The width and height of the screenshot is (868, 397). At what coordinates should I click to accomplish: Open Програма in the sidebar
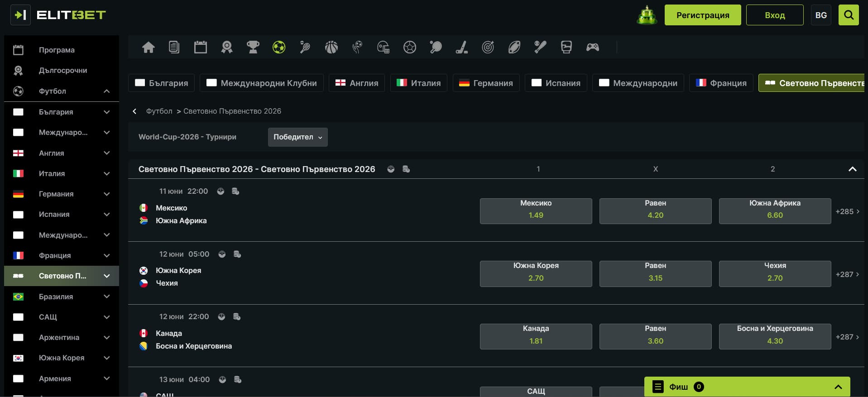tap(62, 50)
